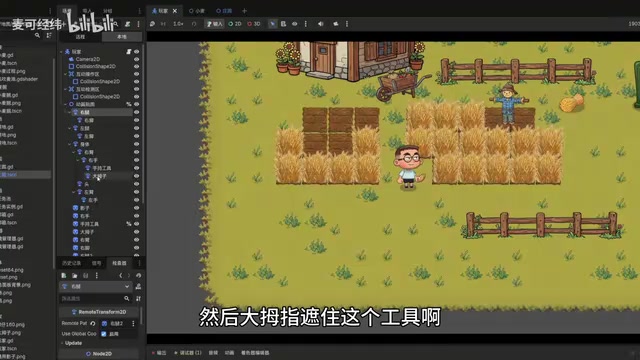This screenshot has width=640, height=360.
Task: Collapse the 互动检测区 node
Action: pyautogui.click(x=66, y=89)
